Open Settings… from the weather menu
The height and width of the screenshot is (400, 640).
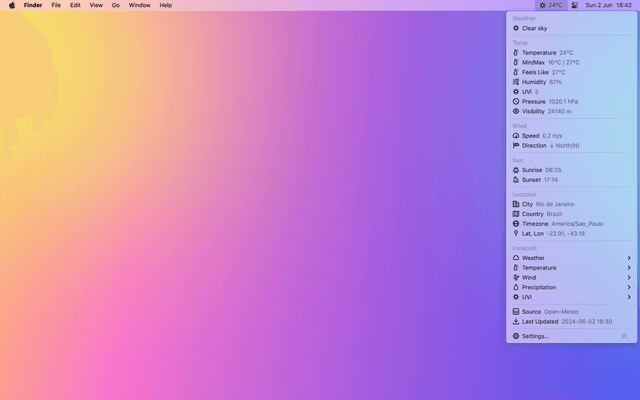535,336
